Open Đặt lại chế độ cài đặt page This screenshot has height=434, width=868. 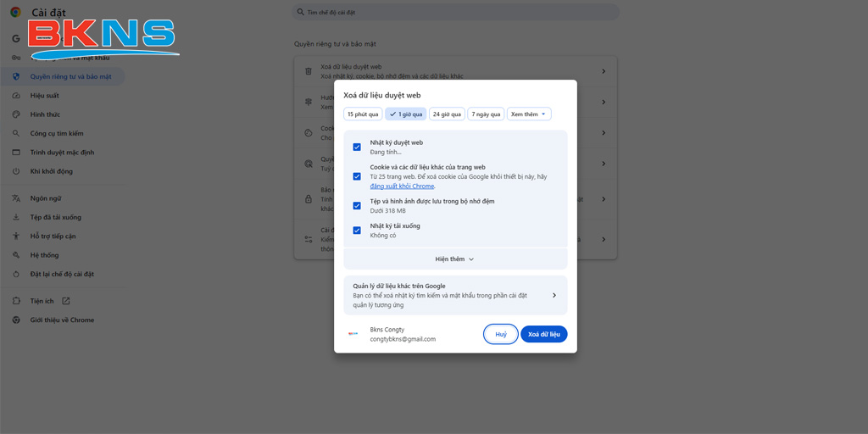63,274
